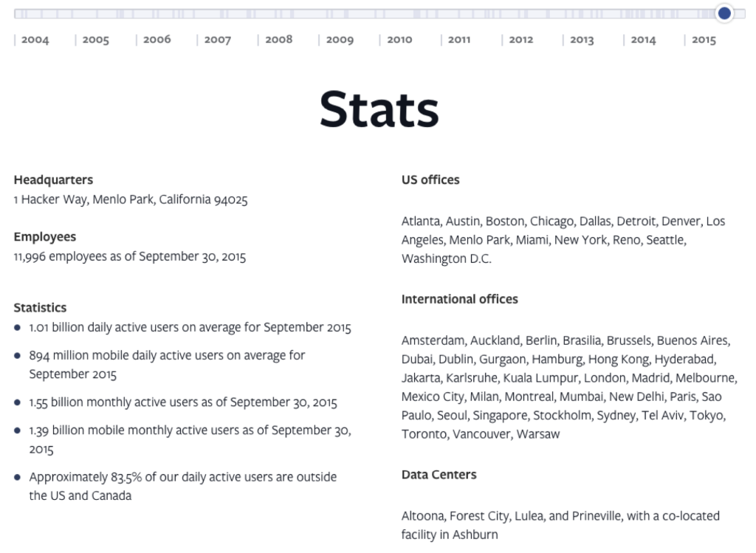
Task: Click the blue timeline slider handle
Action: 724,13
